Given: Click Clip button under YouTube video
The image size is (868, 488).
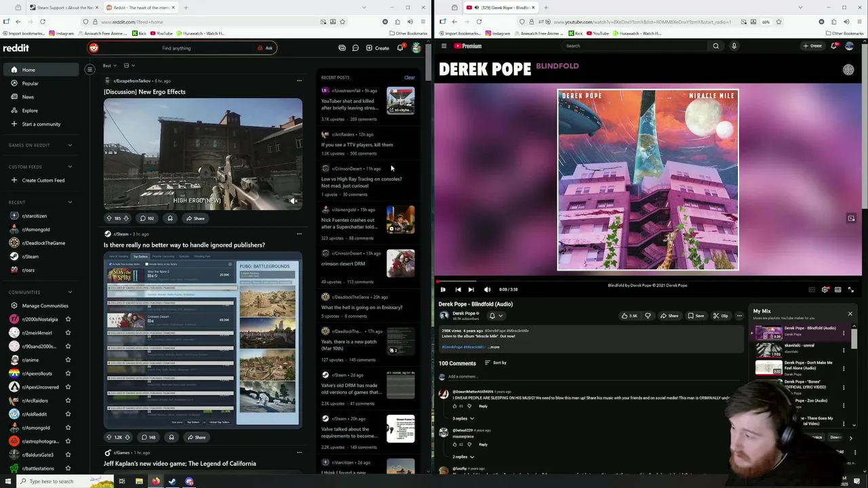Looking at the screenshot, I should (x=721, y=316).
